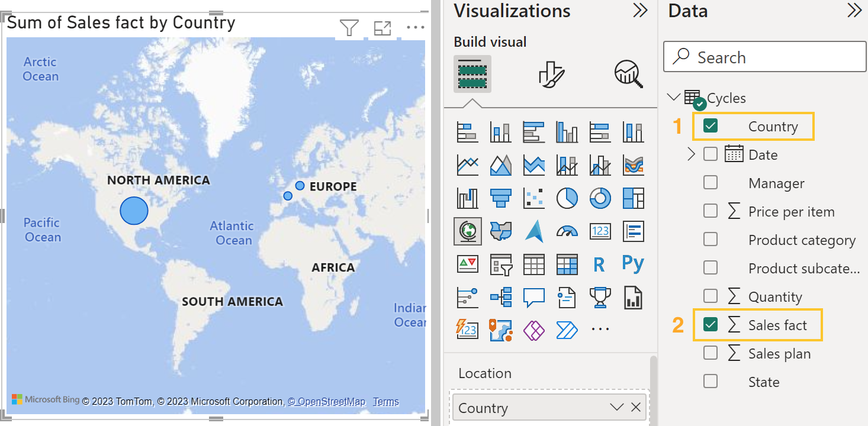Click the Focus mode icon on visual
Viewport: 868px width, 426px height.
coord(382,28)
